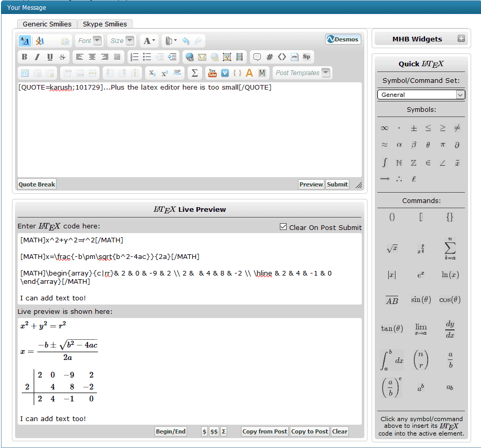
Task: Insert an ordered list
Action: (134, 57)
